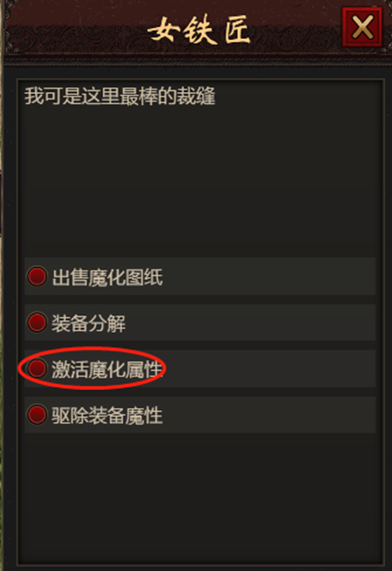392x571 pixels.
Task: Choose the 装备分解 option text
Action: tap(88, 323)
